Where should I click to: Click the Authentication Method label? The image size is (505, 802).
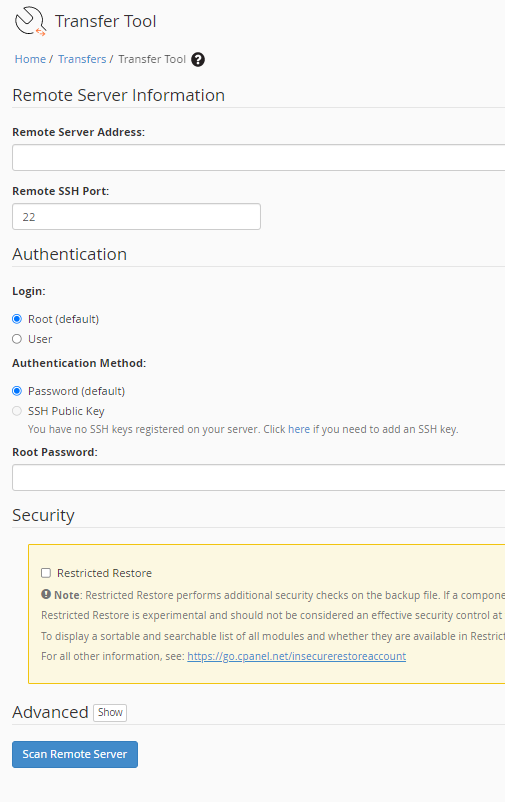79,363
